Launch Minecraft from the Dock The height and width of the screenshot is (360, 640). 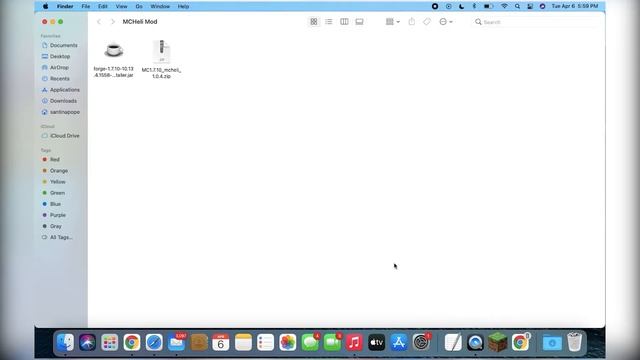[498, 342]
